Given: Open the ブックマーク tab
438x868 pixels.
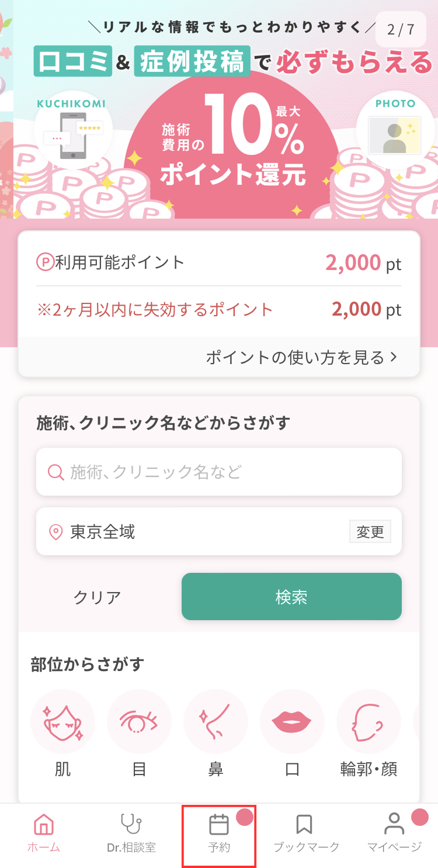Looking at the screenshot, I should click(x=306, y=833).
